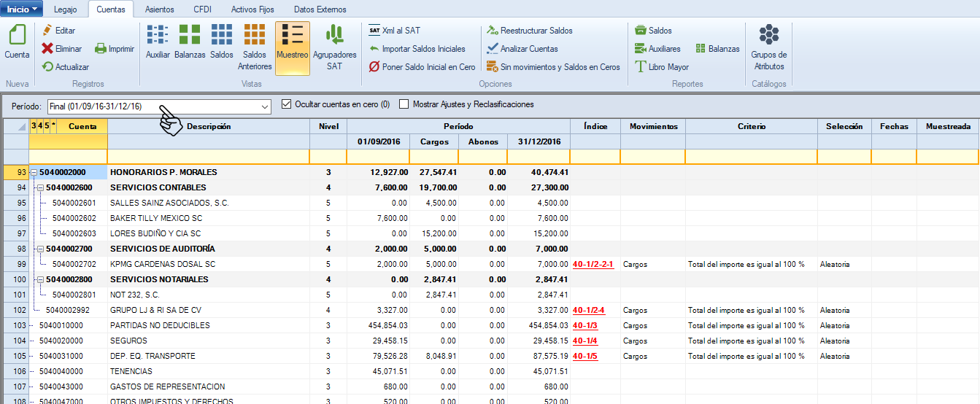Uncheck Ocultar cuentas en cero

(286, 104)
